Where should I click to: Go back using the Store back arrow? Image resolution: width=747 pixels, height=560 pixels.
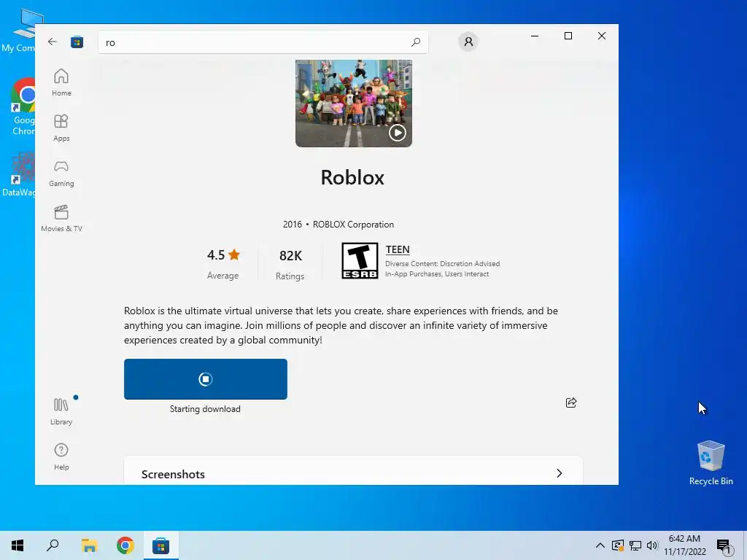click(x=53, y=42)
